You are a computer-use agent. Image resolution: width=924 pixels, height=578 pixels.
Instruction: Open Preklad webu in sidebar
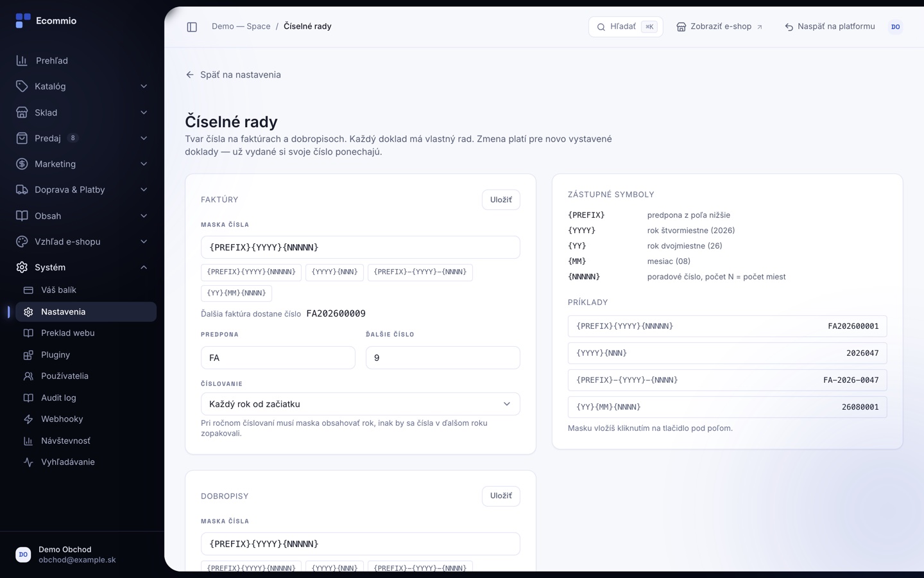coord(86,333)
